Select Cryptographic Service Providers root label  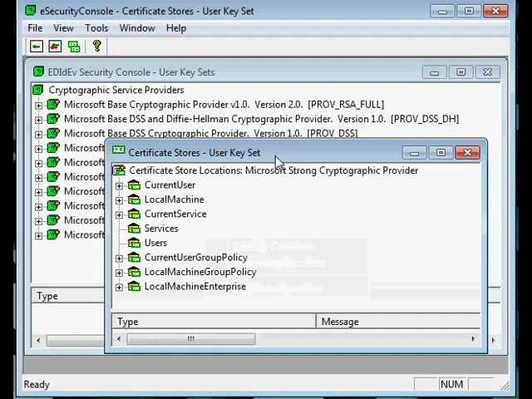pyautogui.click(x=116, y=90)
